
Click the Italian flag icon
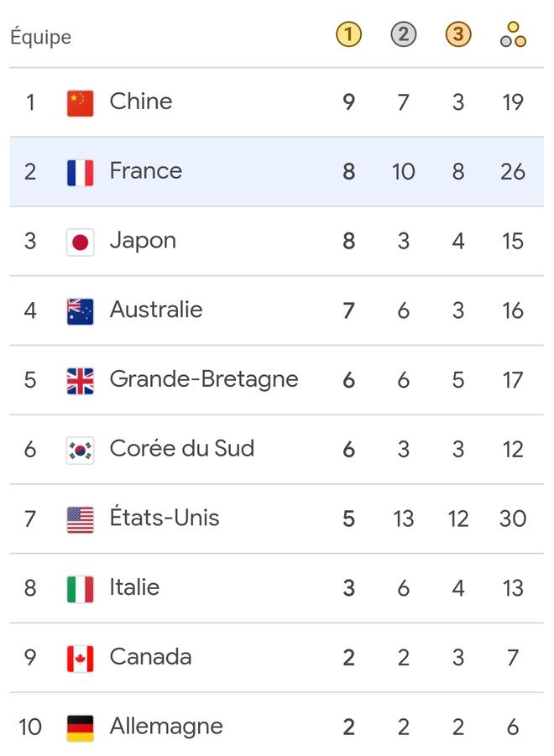80,589
